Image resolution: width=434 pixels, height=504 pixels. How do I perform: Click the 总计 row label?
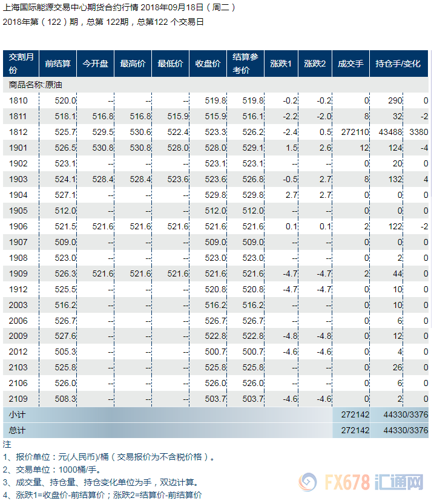click(x=17, y=430)
